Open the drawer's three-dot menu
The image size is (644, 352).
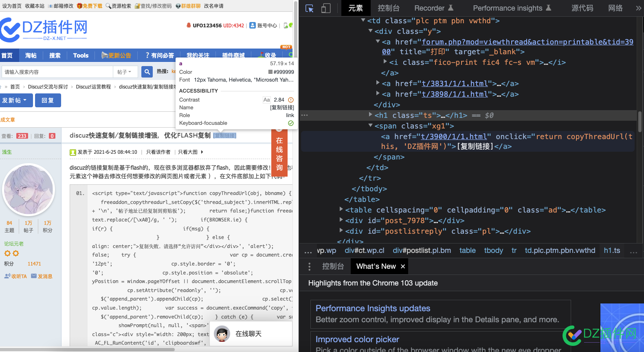click(x=310, y=266)
